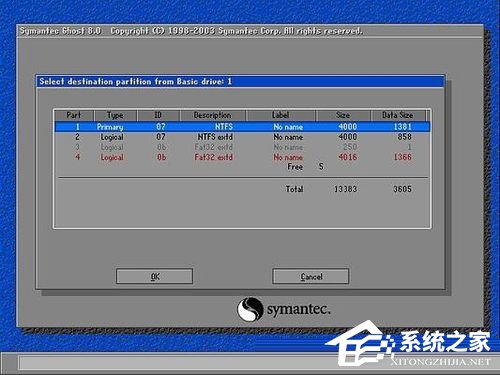Click the Total data size 3605
The image size is (500, 375).
coord(402,189)
